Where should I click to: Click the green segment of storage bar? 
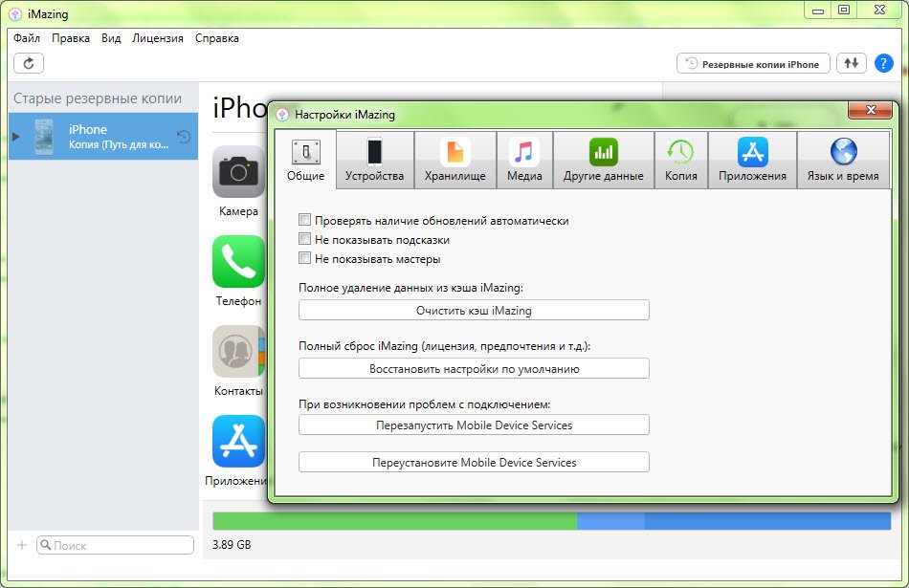point(395,521)
